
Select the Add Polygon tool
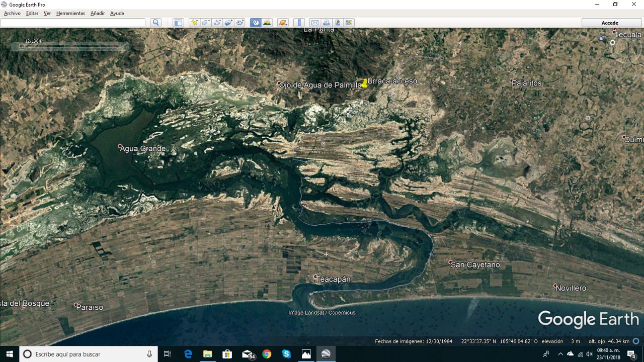pyautogui.click(x=206, y=23)
